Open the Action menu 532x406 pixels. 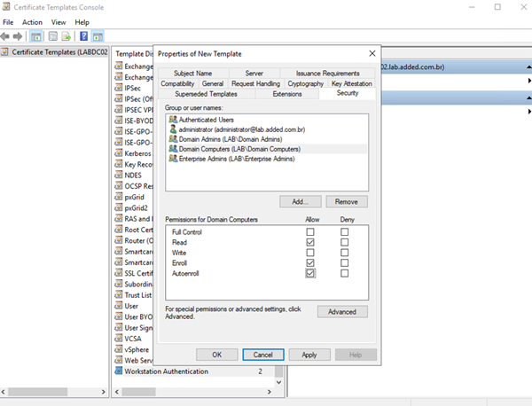32,21
